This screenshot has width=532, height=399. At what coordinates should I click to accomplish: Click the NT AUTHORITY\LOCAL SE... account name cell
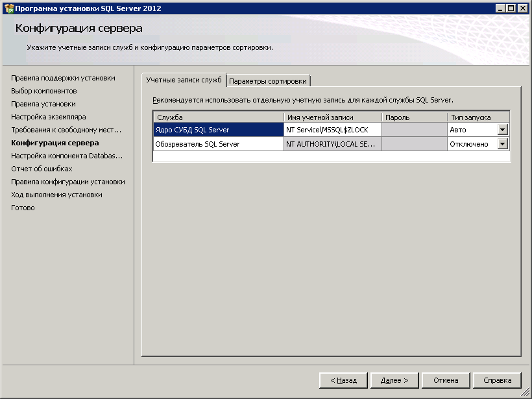[332, 144]
